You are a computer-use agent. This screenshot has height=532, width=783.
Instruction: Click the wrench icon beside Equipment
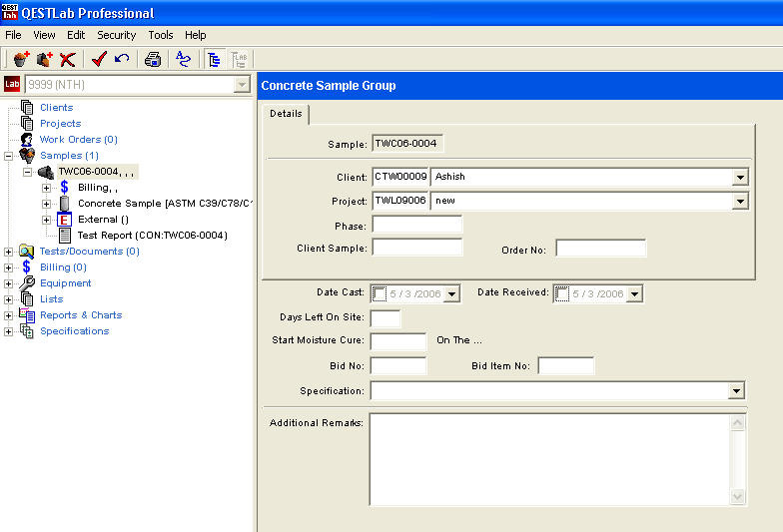27,283
